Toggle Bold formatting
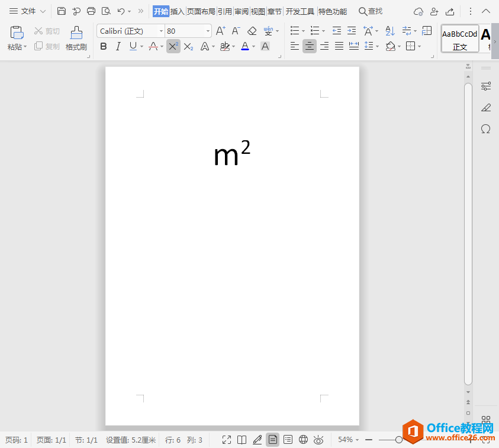The width and height of the screenshot is (499, 448). point(104,46)
